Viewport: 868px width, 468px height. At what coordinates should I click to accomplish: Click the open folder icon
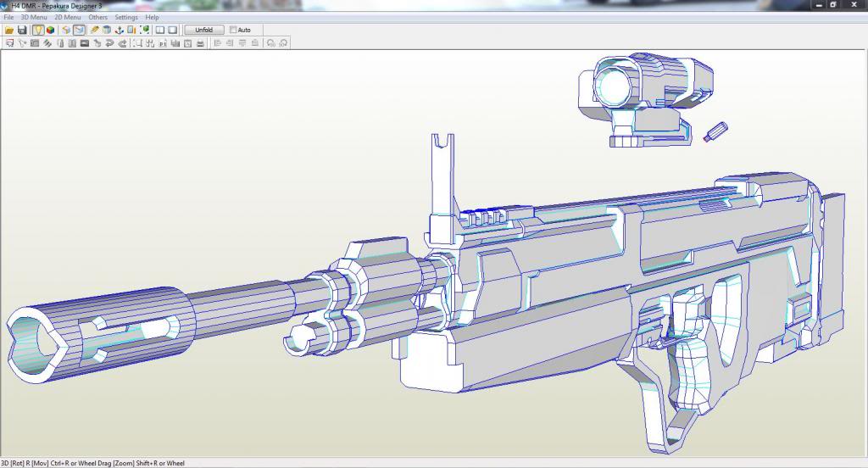9,30
